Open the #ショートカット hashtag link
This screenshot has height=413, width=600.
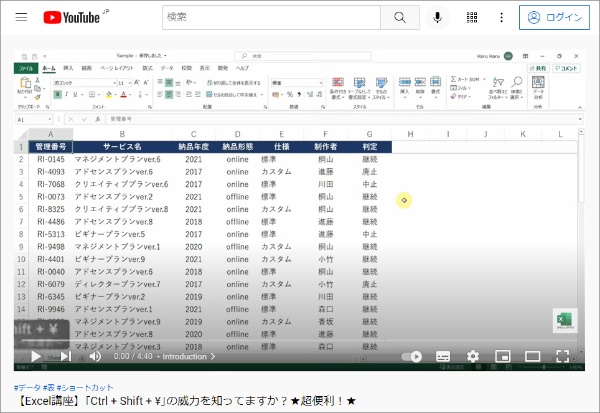[85, 387]
